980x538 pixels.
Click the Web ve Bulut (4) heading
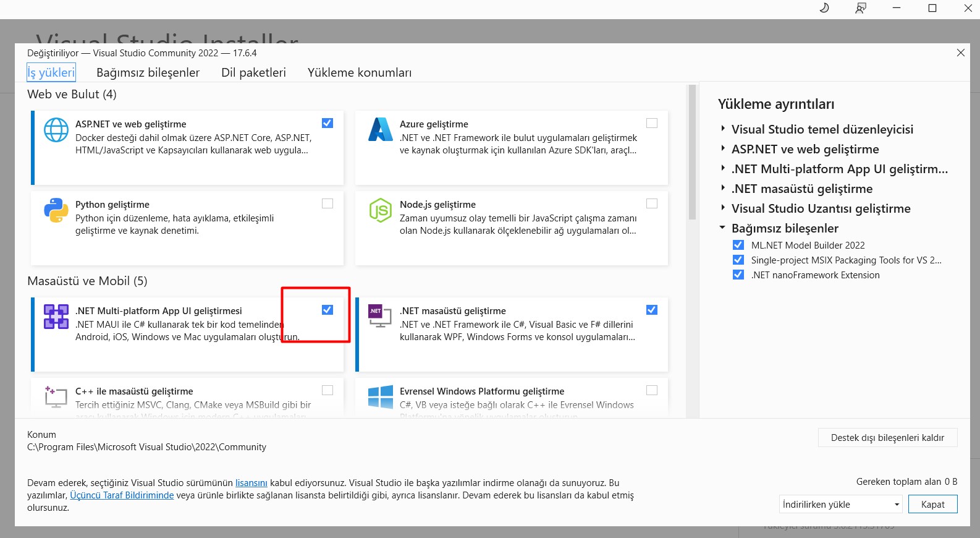pyautogui.click(x=72, y=94)
